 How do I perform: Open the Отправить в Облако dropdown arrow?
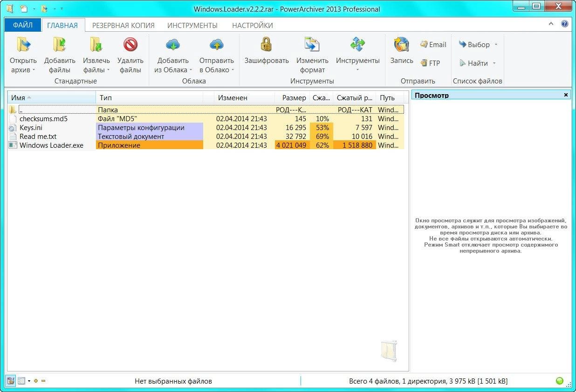pyautogui.click(x=233, y=70)
